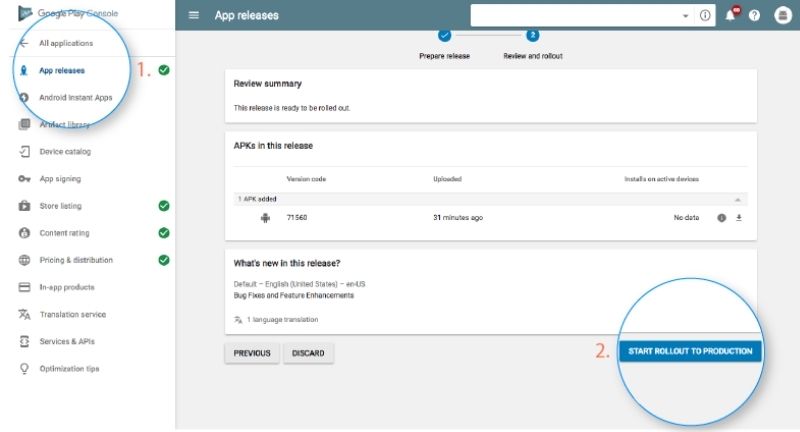This screenshot has height=432, width=800.
Task: Select App signing in sidebar
Action: pos(60,179)
